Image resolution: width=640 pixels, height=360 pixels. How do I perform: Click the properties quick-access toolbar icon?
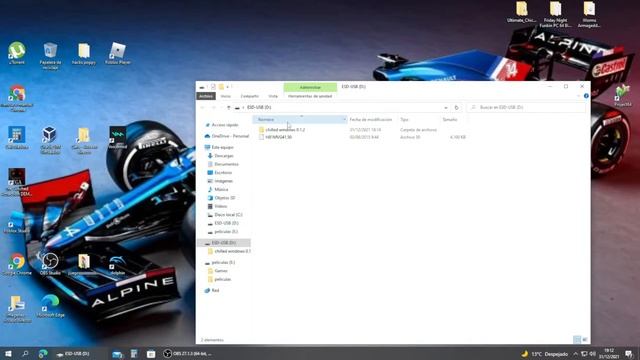(213, 87)
